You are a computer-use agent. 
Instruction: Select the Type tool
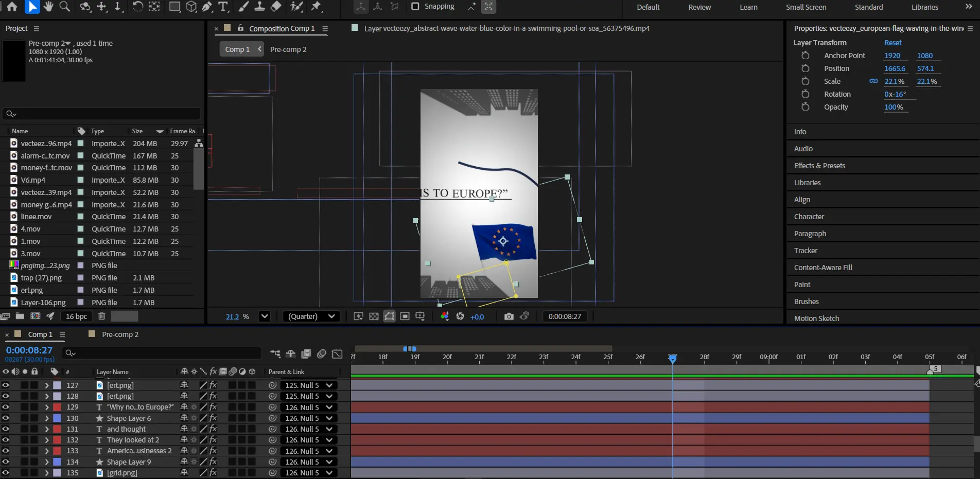(x=223, y=7)
